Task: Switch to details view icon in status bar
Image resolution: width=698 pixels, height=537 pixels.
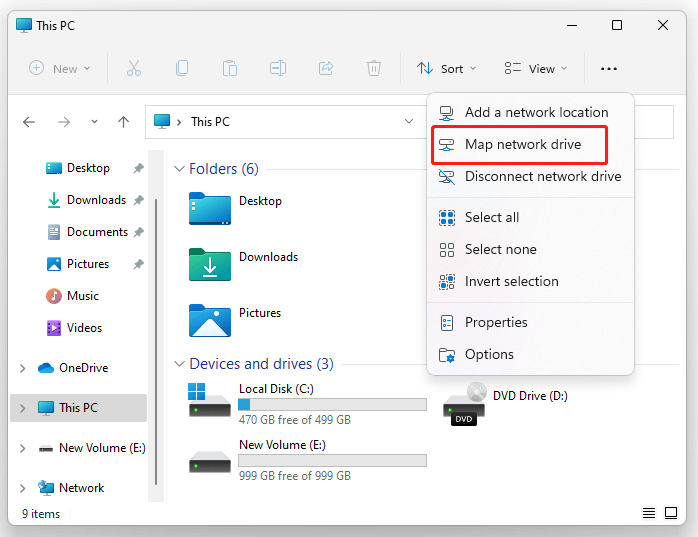Action: pyautogui.click(x=649, y=513)
